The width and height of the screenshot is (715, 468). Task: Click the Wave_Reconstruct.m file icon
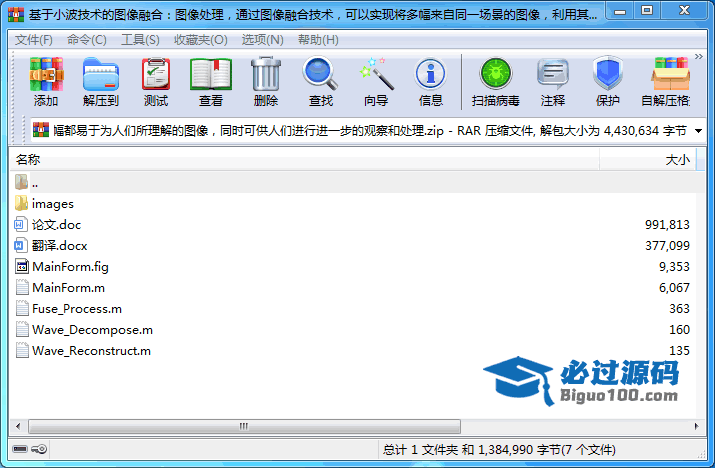coord(22,350)
